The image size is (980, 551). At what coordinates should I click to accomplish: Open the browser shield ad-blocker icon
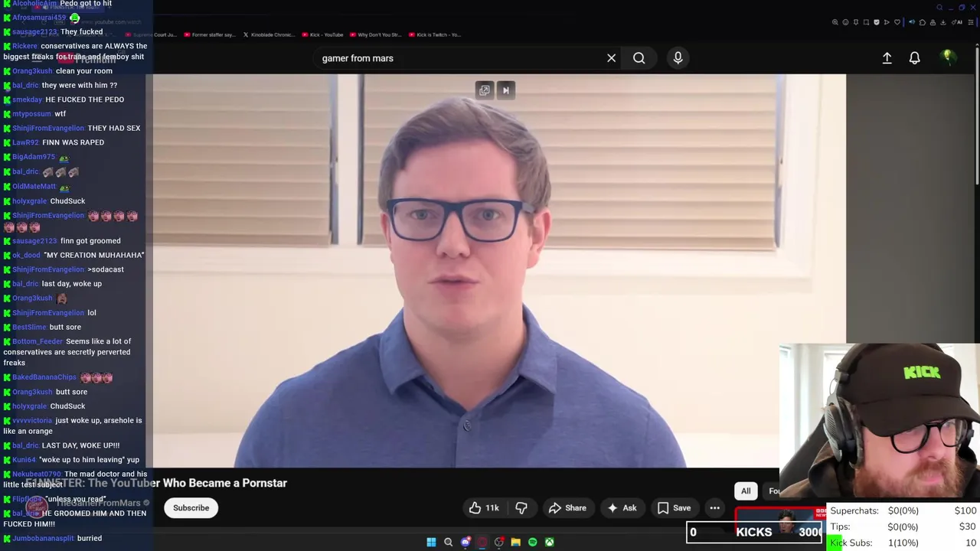pos(877,22)
